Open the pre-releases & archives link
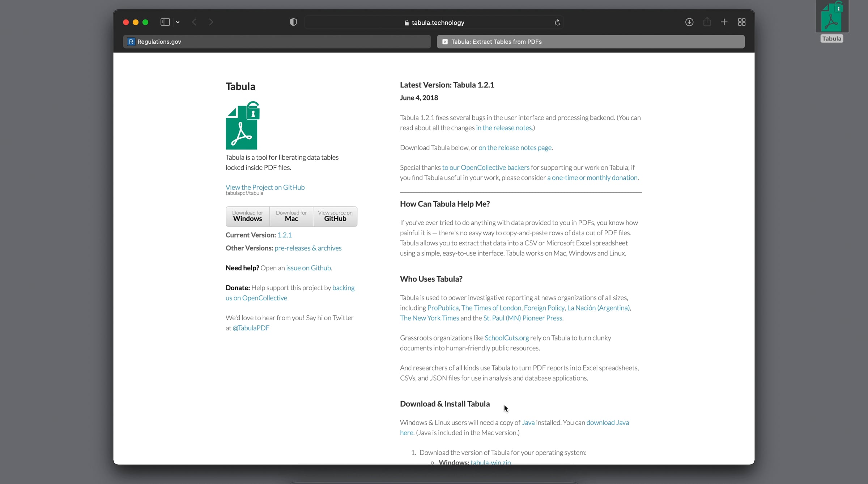868x484 pixels. pyautogui.click(x=308, y=248)
